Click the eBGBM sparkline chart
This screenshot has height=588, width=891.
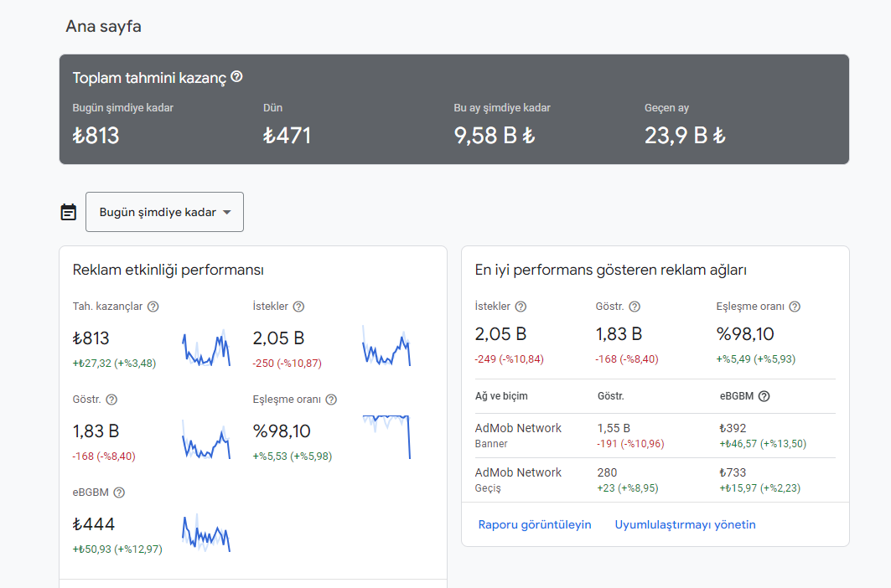(206, 533)
